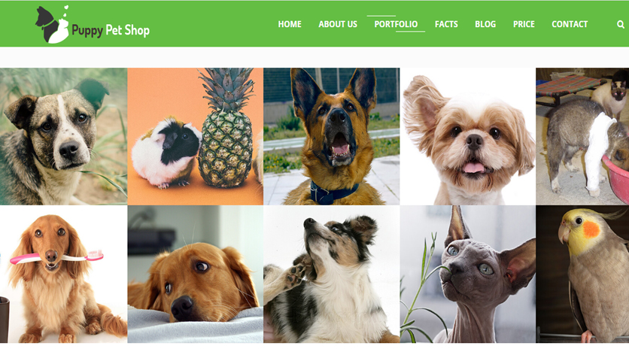Go to the ABOUT US page

point(338,24)
